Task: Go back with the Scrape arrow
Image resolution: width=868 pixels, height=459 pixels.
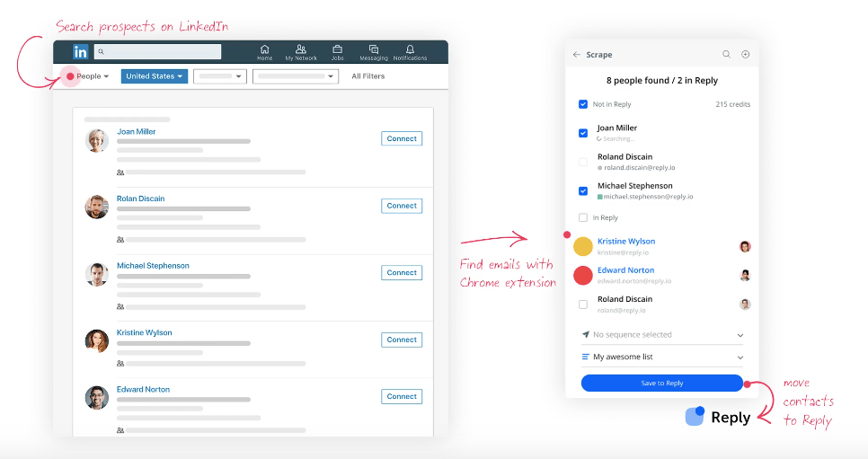Action: pyautogui.click(x=576, y=54)
